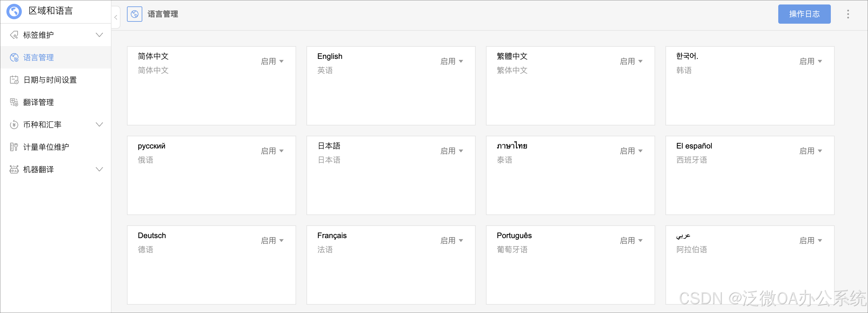Click the 翻译管理 translation icon
The height and width of the screenshot is (313, 868).
coord(14,102)
